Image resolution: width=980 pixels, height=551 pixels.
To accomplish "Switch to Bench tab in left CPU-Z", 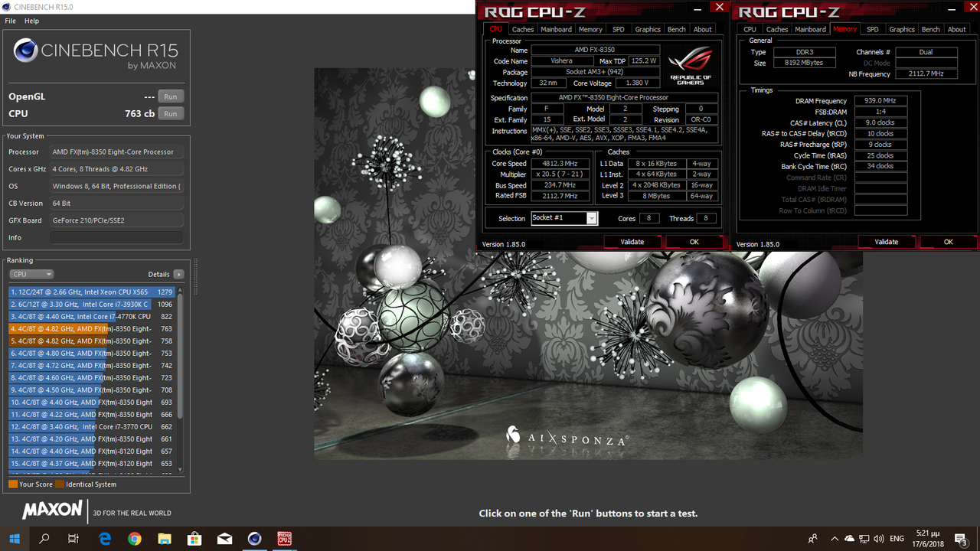I will 677,29.
